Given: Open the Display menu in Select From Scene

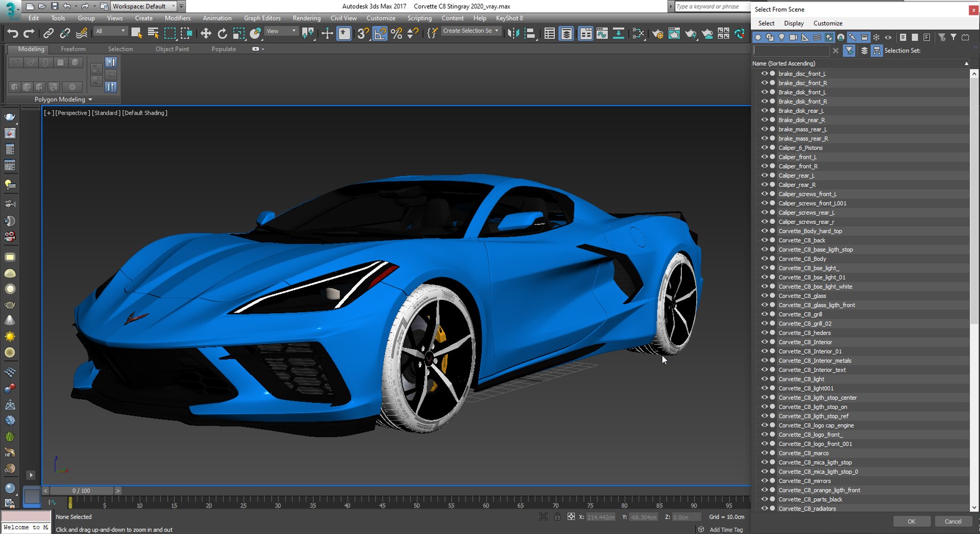Looking at the screenshot, I should coord(794,23).
